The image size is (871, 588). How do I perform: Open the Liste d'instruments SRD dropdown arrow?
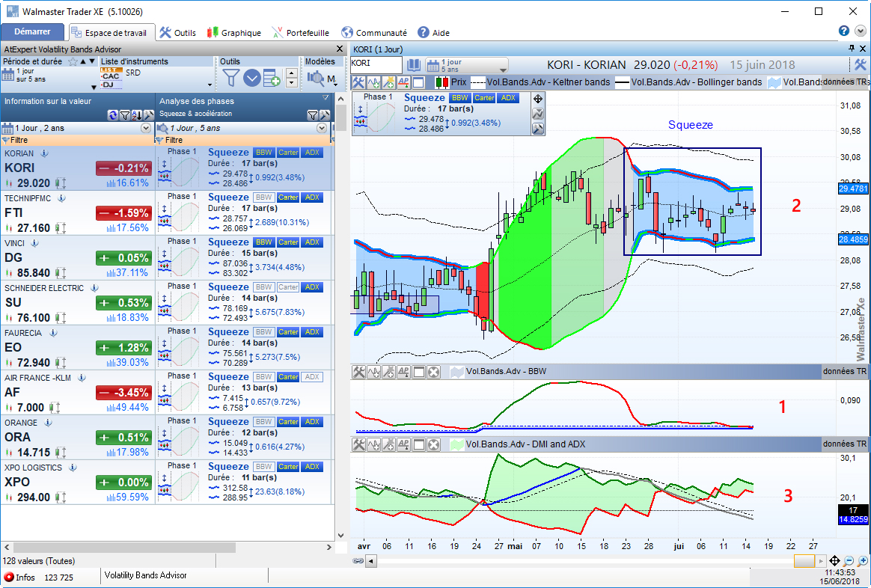click(x=210, y=85)
